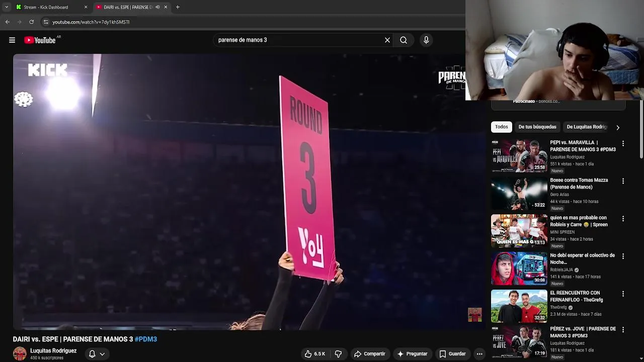Screen dimensions: 644x362
Task: Open the browser tab search dropdown
Action: pos(7,7)
